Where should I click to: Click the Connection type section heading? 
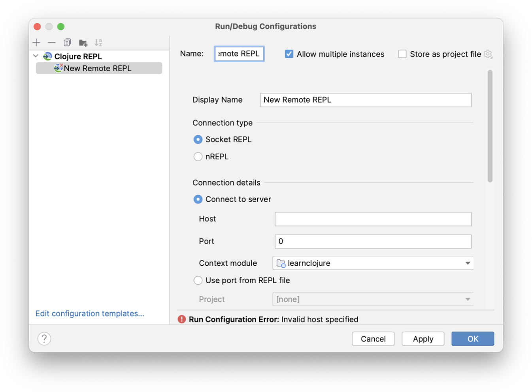(x=223, y=123)
